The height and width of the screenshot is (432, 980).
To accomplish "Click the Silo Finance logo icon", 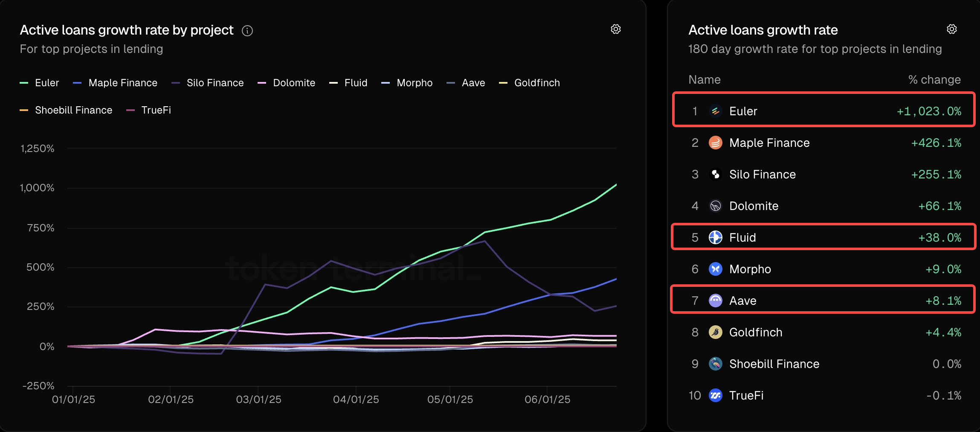I will coord(716,174).
